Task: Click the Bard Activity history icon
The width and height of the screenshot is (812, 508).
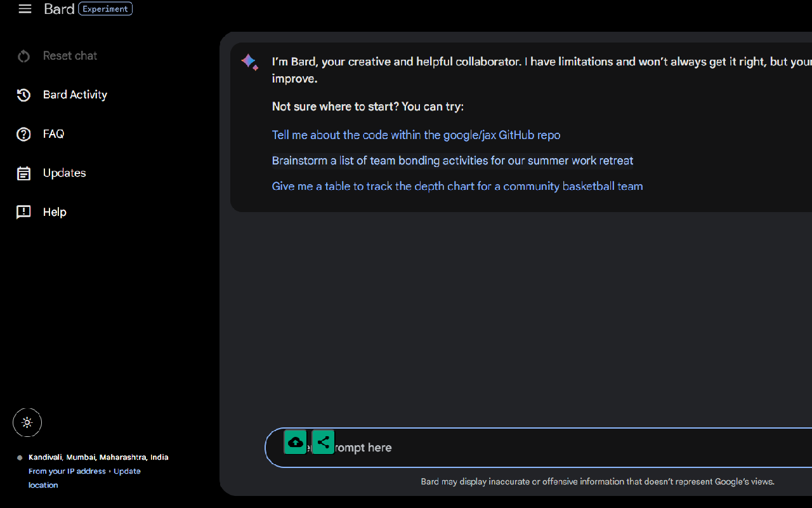Action: [x=23, y=95]
